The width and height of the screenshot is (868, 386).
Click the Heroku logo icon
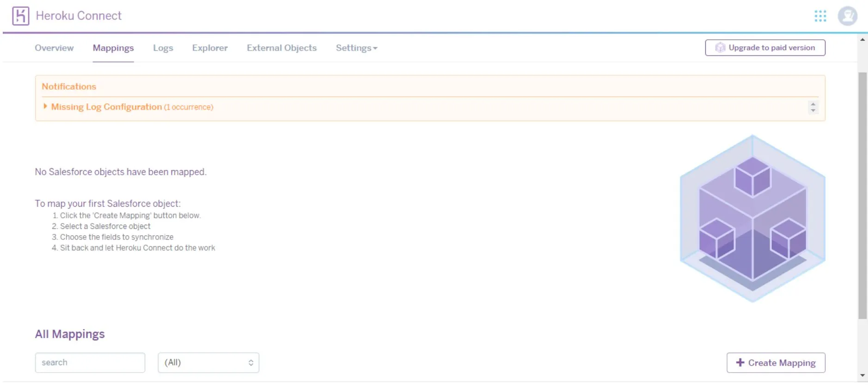coord(20,16)
